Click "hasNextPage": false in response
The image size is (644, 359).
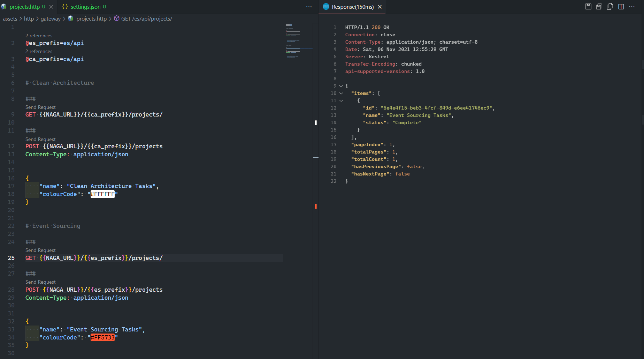[x=380, y=174]
